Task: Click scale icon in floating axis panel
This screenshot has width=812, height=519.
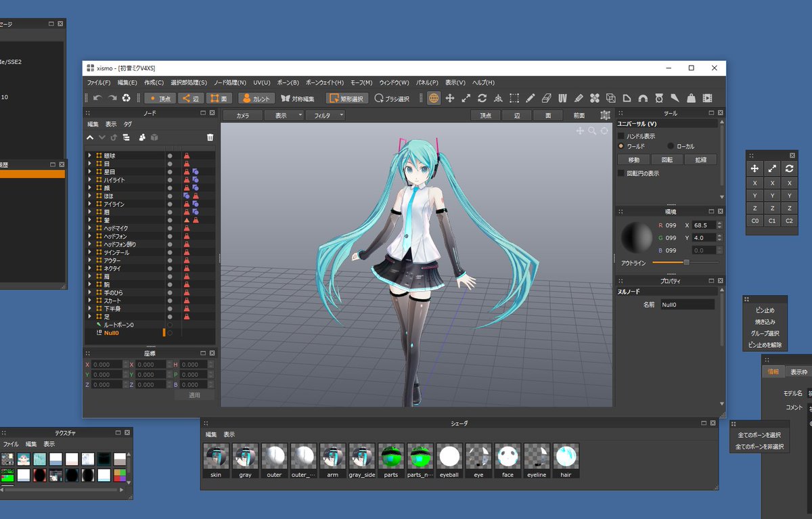Action: point(772,168)
